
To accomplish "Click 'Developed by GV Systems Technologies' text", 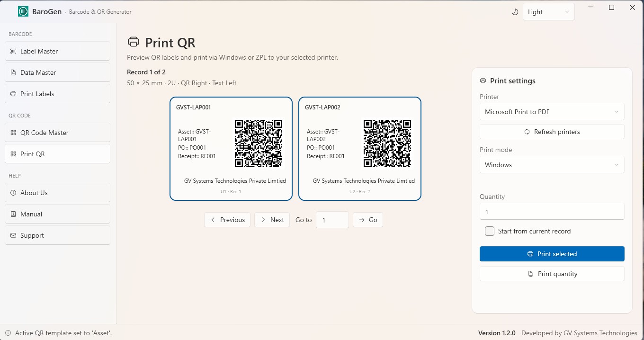I will point(579,333).
